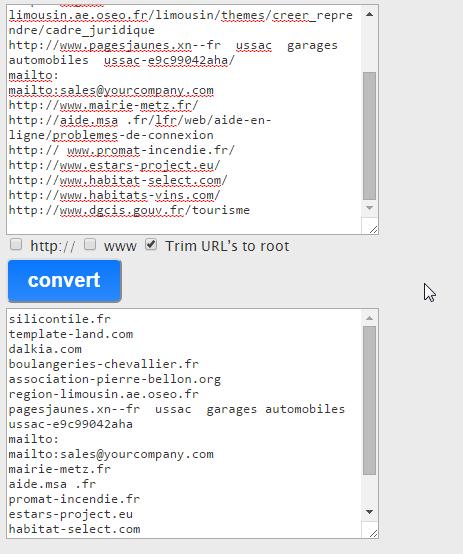This screenshot has width=463, height=554.
Task: Click the output textarea scrollbar thumb
Action: 369,401
